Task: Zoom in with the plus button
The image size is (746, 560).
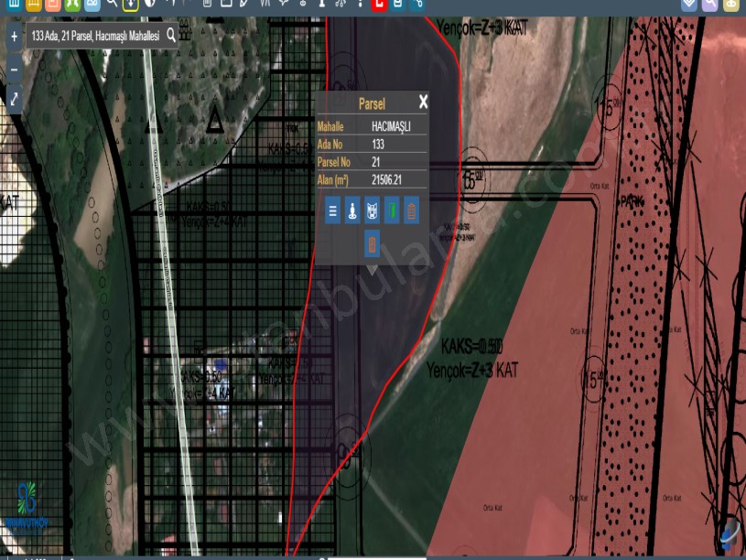Action: 14,37
